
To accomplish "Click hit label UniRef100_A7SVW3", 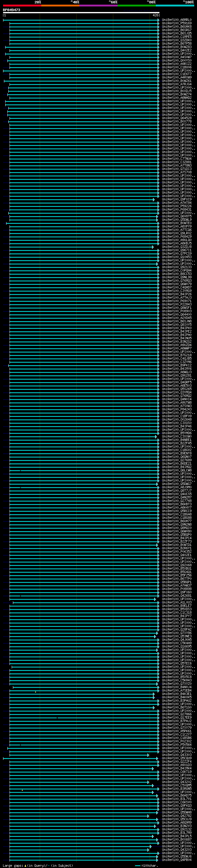I will pos(176,406).
